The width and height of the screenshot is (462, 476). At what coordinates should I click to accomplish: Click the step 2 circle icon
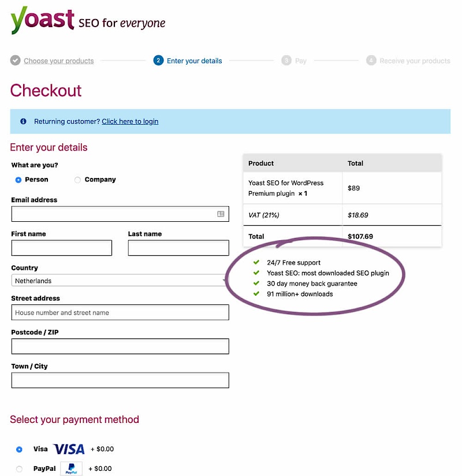click(158, 61)
